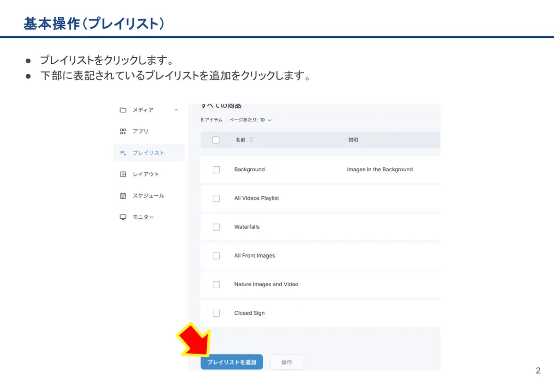Tick the select-all header checkbox
The image size is (554, 392).
(216, 140)
